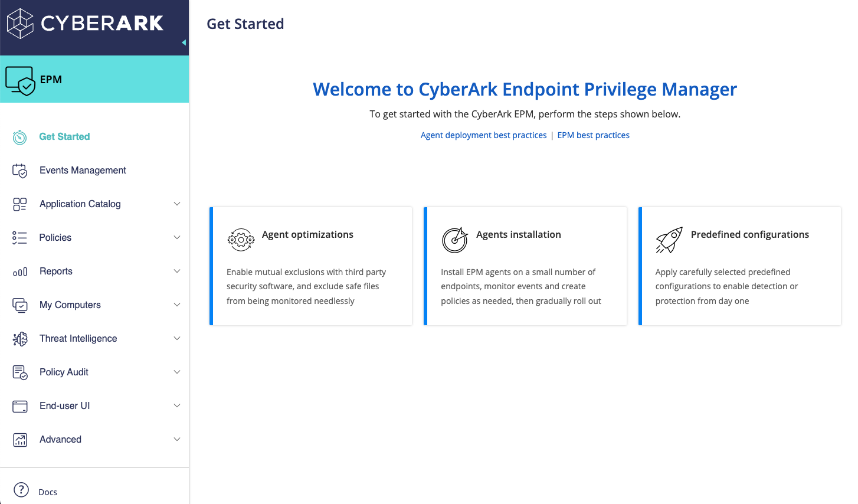Click the Agent optimizations card description

coord(306,286)
